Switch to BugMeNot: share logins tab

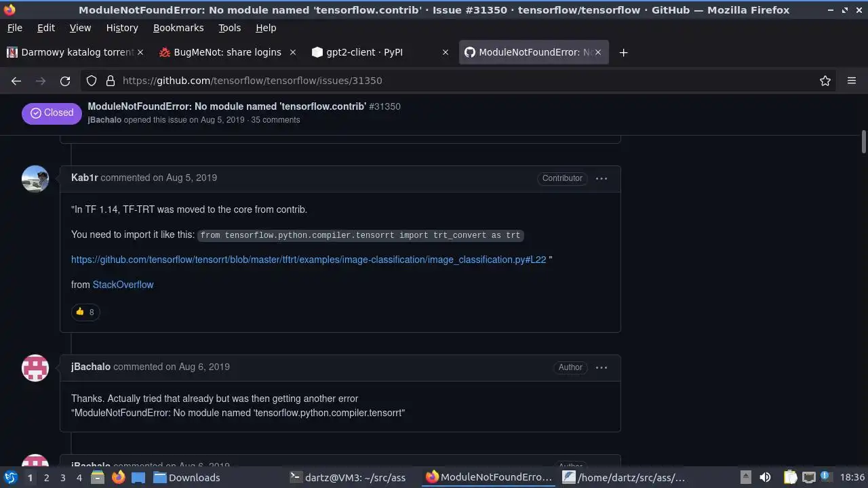pyautogui.click(x=227, y=52)
